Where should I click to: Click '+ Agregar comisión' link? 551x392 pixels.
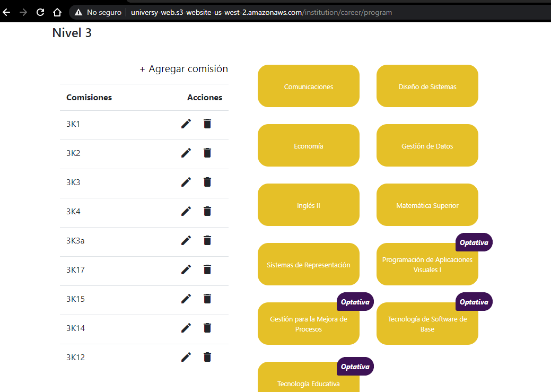pos(184,69)
